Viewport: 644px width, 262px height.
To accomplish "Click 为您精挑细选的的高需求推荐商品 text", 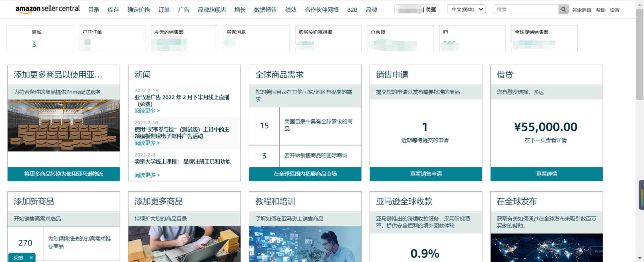I will pyautogui.click(x=79, y=242).
